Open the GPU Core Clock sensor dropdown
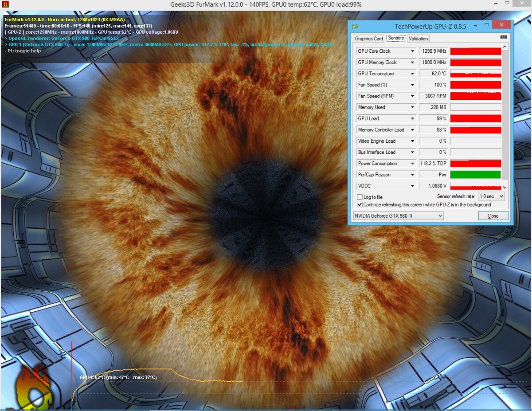 tap(413, 51)
